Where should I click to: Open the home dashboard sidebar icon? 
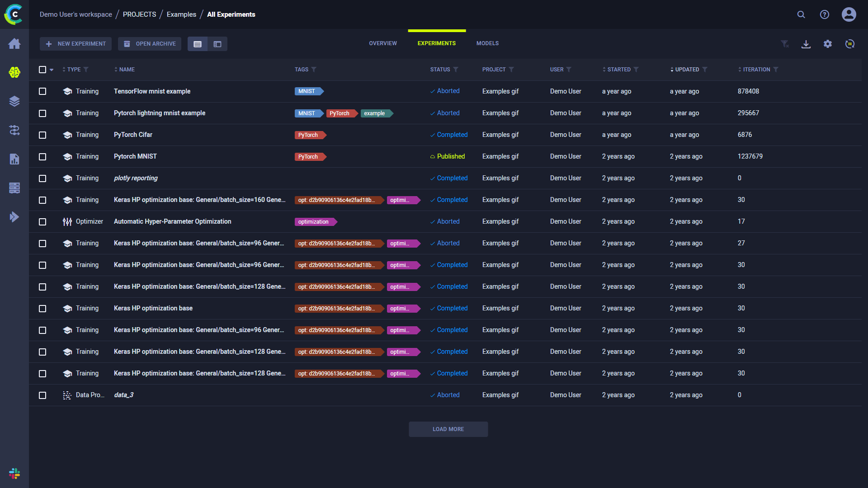coord(14,44)
